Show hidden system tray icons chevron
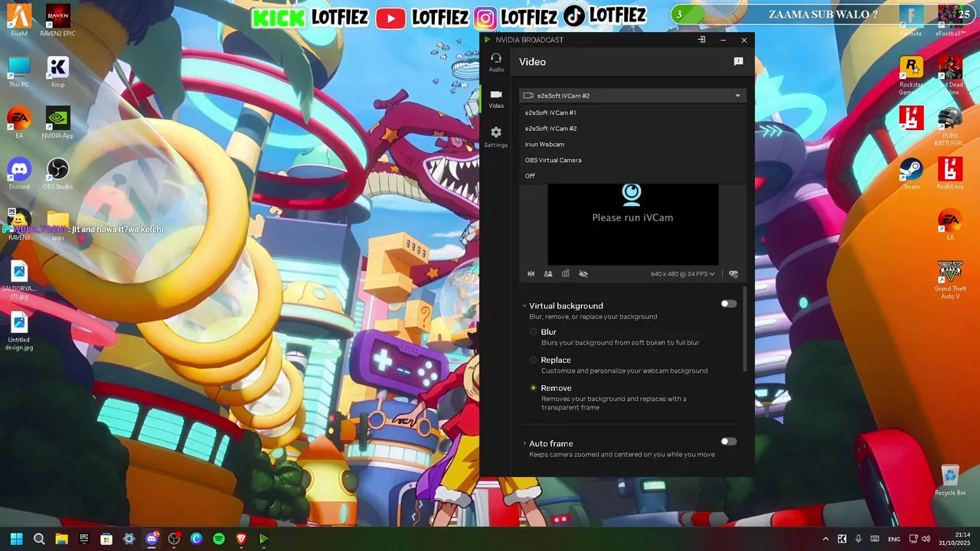The height and width of the screenshot is (551, 980). (x=825, y=539)
